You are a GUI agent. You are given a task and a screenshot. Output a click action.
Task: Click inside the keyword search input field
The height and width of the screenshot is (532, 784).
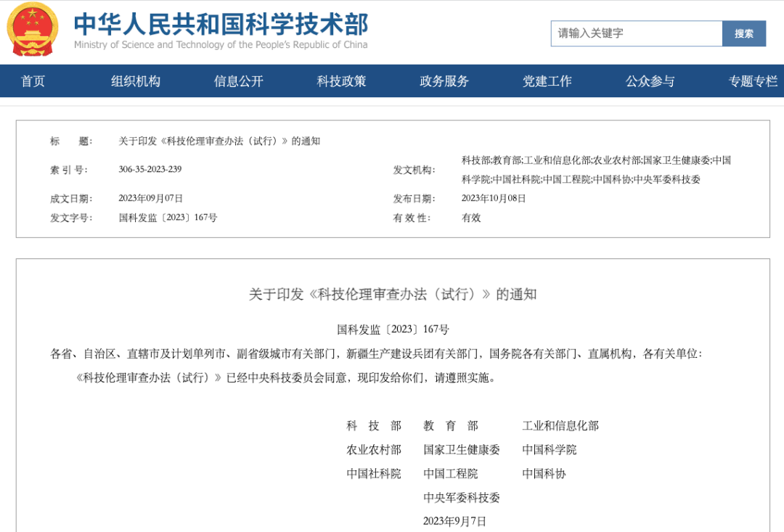[x=636, y=33]
